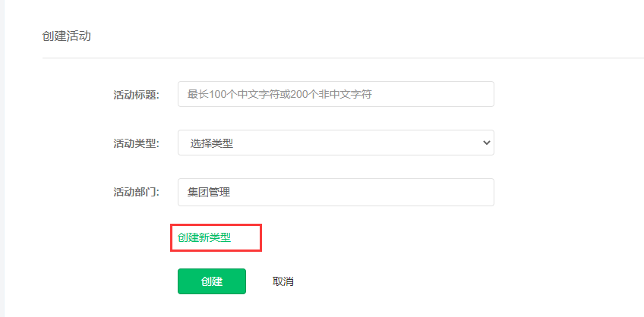Click the 创建活动 page heading
644x317 pixels.
(x=66, y=36)
